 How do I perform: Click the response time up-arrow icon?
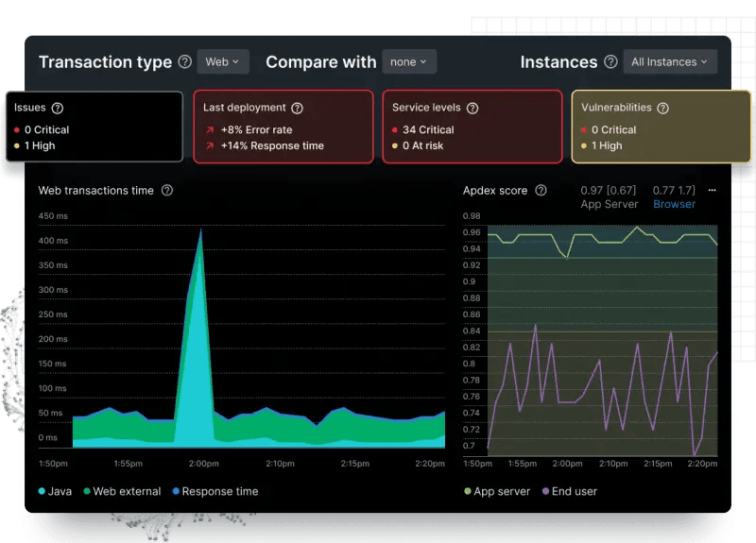pyautogui.click(x=210, y=145)
